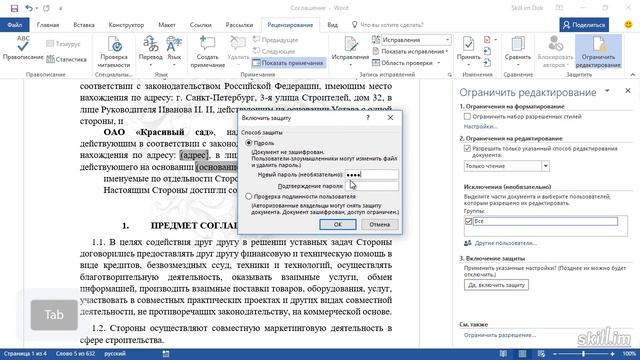Redo the action with the repeat arrow icon
This screenshot has width=640, height=360.
click(x=46, y=8)
